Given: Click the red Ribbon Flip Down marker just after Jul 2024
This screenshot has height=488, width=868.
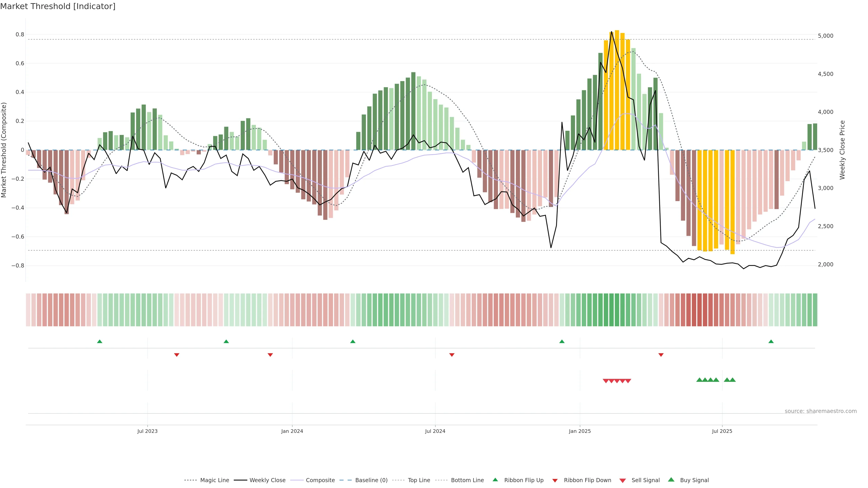Looking at the screenshot, I should click(x=452, y=355).
